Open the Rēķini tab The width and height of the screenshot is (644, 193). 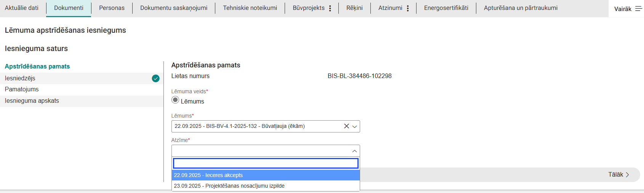(x=354, y=8)
